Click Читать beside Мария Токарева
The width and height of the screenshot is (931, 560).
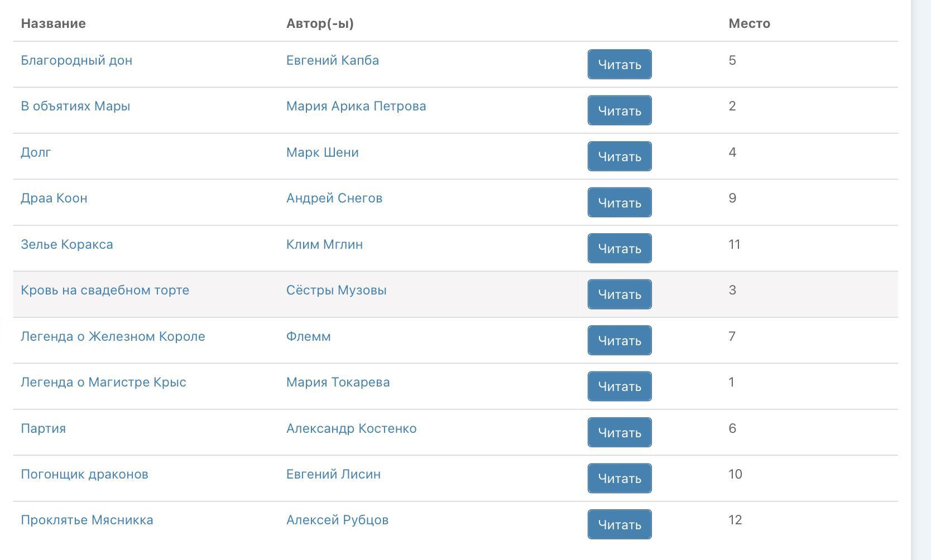(619, 387)
